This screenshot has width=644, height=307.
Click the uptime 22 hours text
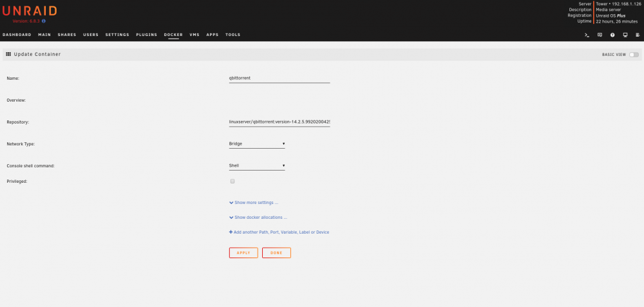point(617,21)
